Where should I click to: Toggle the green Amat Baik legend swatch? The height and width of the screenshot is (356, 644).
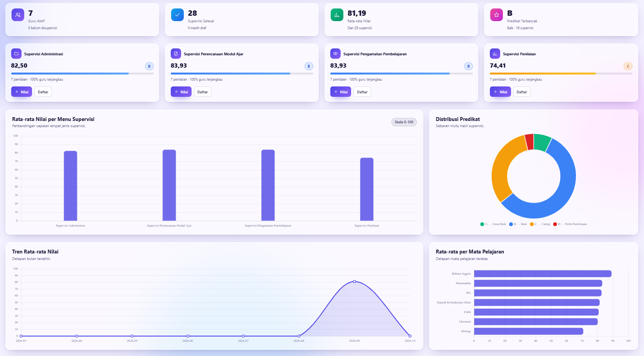tap(482, 224)
